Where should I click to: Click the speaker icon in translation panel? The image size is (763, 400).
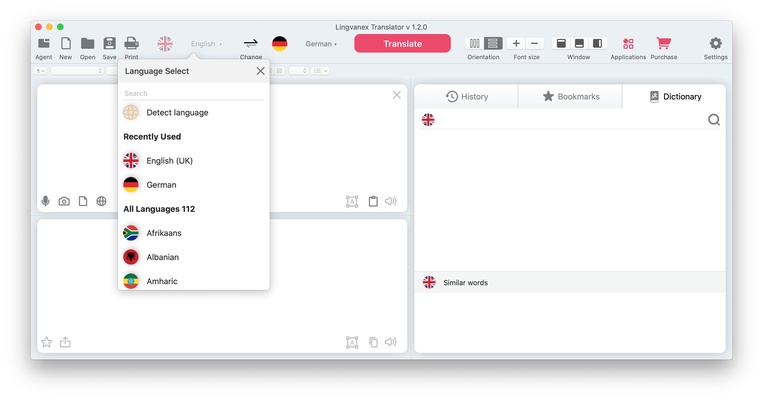(x=391, y=342)
